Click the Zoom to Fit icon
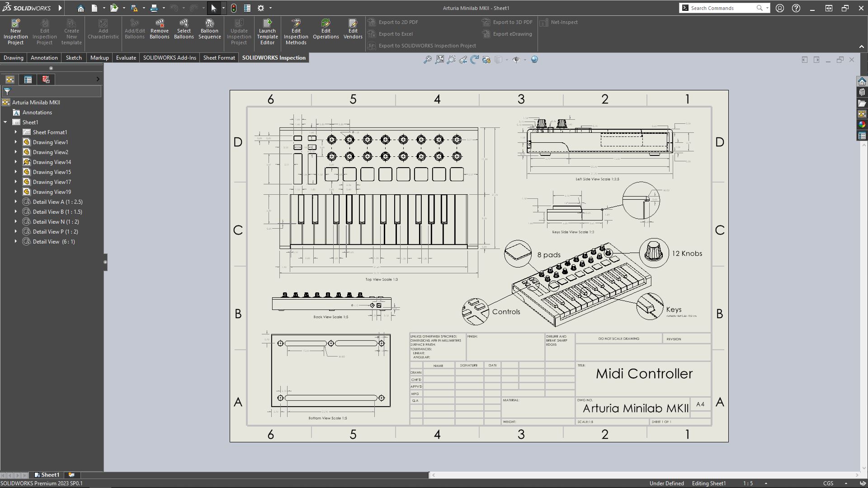The width and height of the screenshot is (868, 488). pos(439,60)
